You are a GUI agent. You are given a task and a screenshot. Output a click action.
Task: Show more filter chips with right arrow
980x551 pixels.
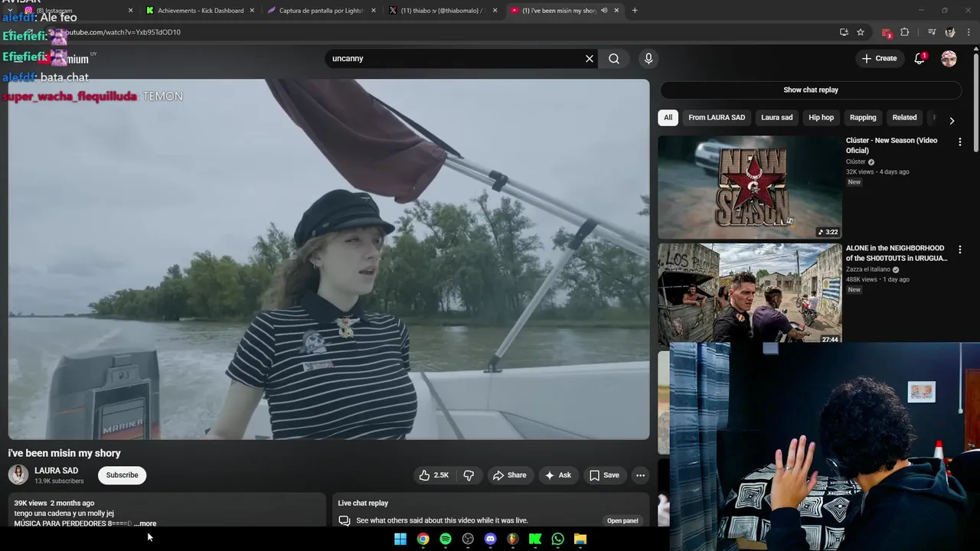pyautogui.click(x=952, y=121)
